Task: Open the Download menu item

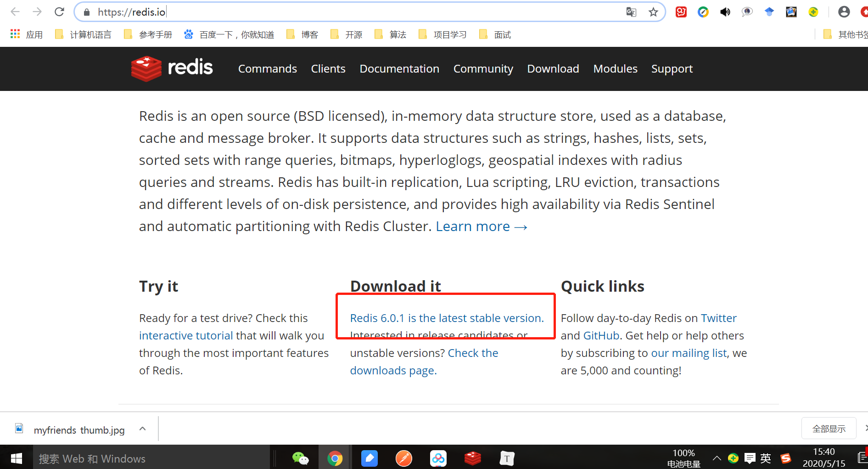Action: (553, 69)
